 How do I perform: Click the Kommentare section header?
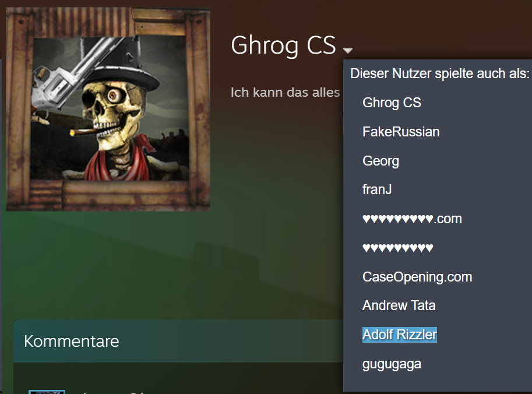pos(72,341)
